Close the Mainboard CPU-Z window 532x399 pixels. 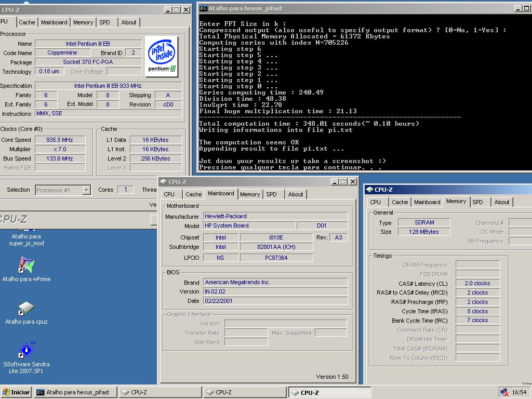(353, 182)
